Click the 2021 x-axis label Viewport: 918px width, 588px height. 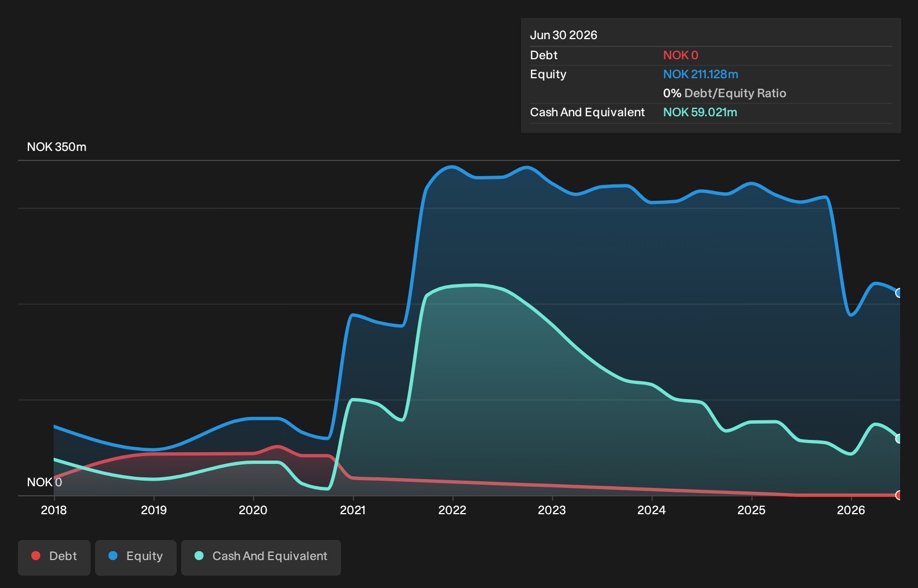pos(353,510)
